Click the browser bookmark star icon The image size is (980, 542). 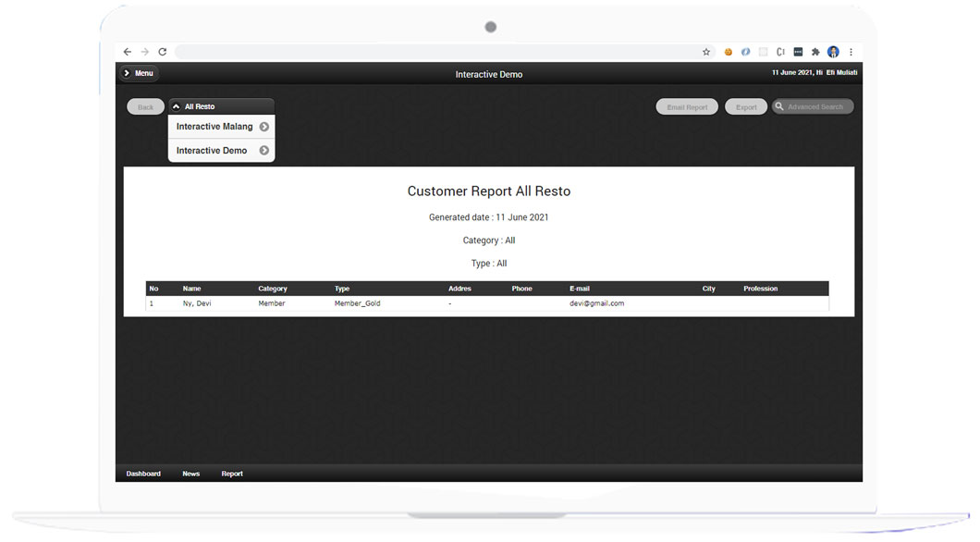pos(705,52)
